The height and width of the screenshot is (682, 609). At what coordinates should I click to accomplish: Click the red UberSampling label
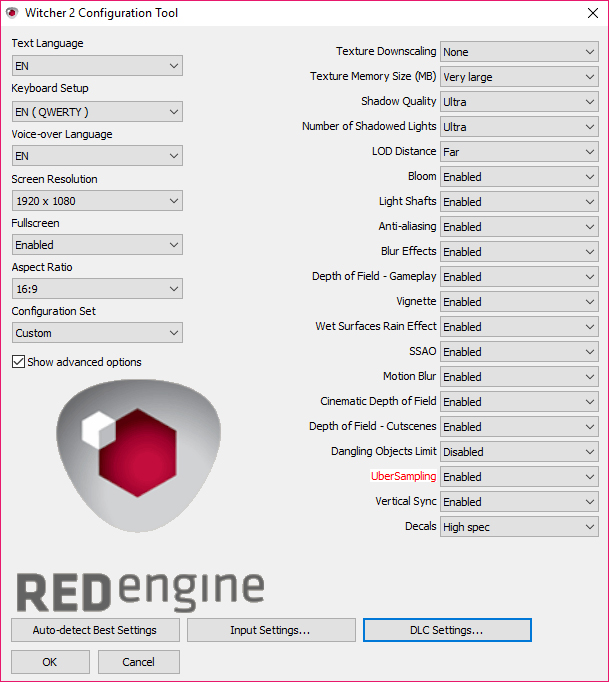[403, 476]
